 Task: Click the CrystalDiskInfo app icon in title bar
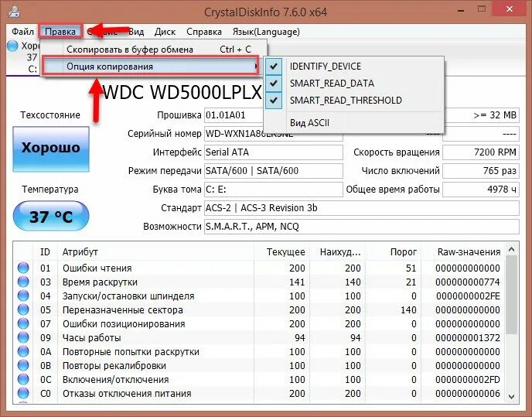coord(14,12)
